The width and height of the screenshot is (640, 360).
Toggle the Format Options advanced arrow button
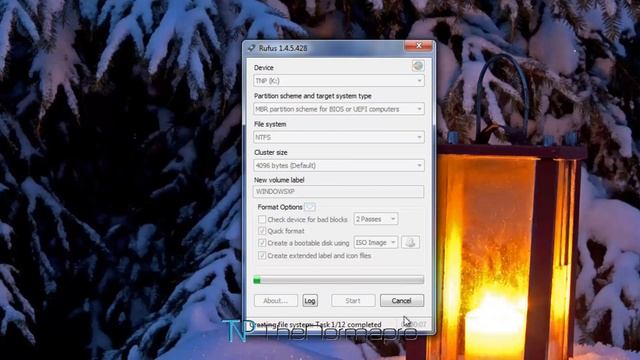coord(310,207)
